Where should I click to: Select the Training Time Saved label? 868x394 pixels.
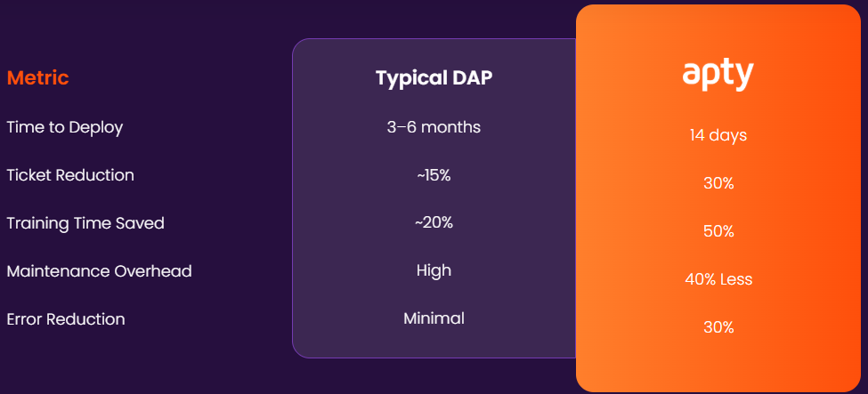[x=85, y=223]
